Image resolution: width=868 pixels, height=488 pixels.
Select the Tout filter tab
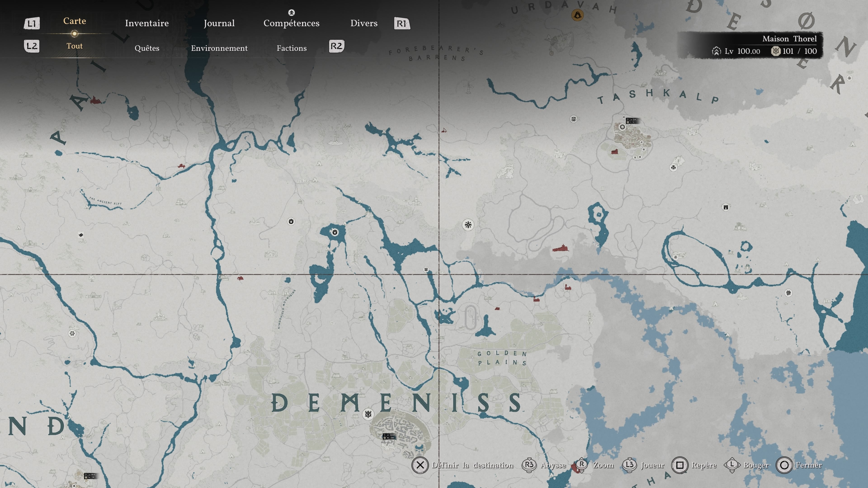pos(74,46)
